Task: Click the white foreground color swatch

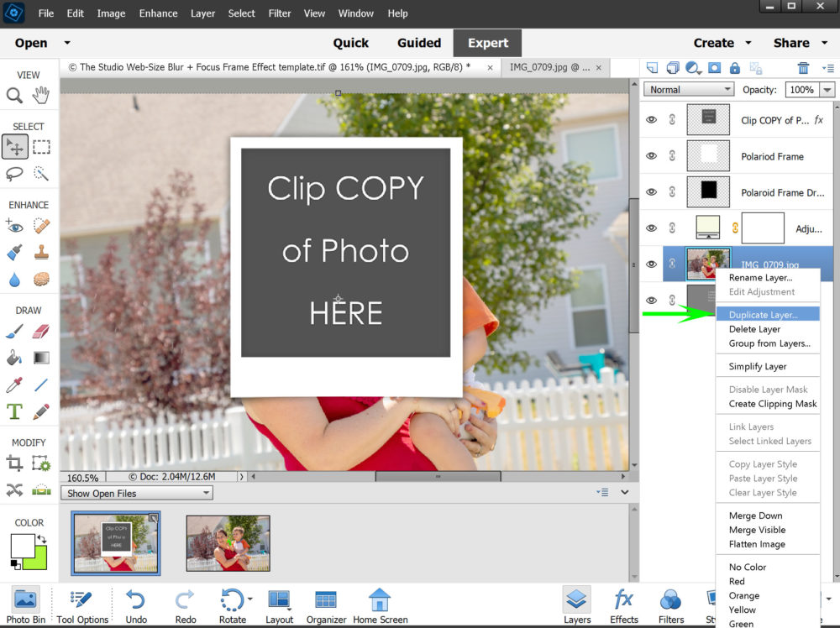Action: click(x=22, y=545)
